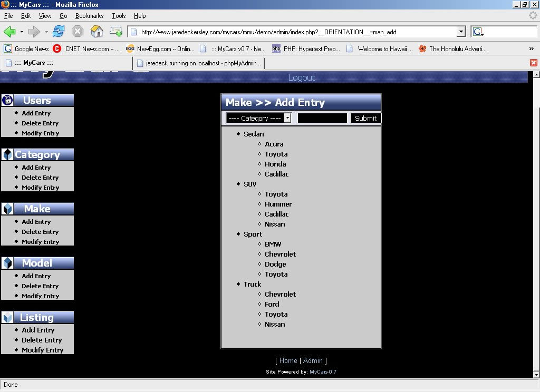The height and width of the screenshot is (392, 540).
Task: Click the Google search engine icon
Action: [x=478, y=32]
